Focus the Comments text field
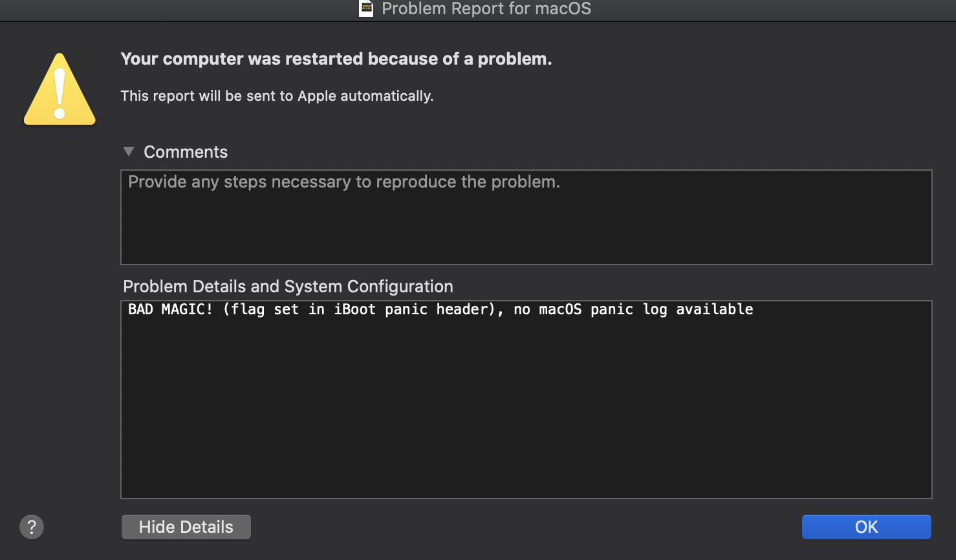Viewport: 956px width, 560px height. [x=526, y=217]
